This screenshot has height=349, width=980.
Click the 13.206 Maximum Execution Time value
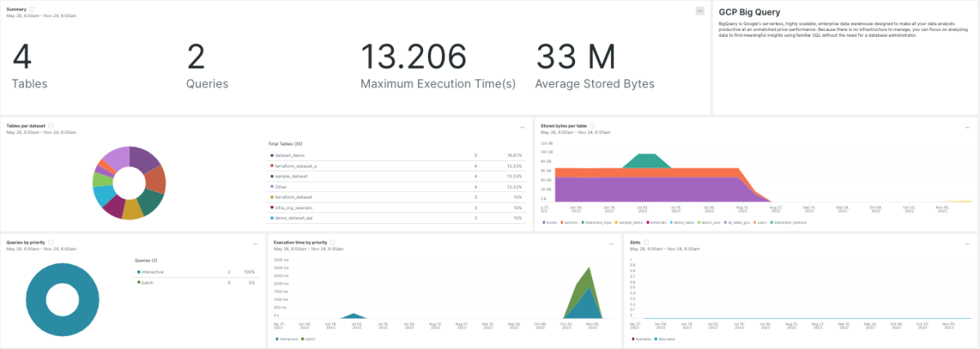[x=413, y=56]
